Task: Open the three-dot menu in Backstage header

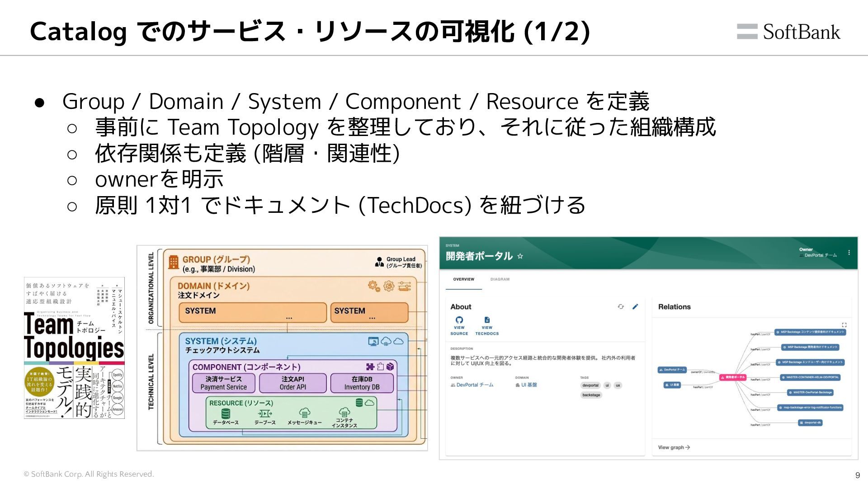Action: (849, 253)
